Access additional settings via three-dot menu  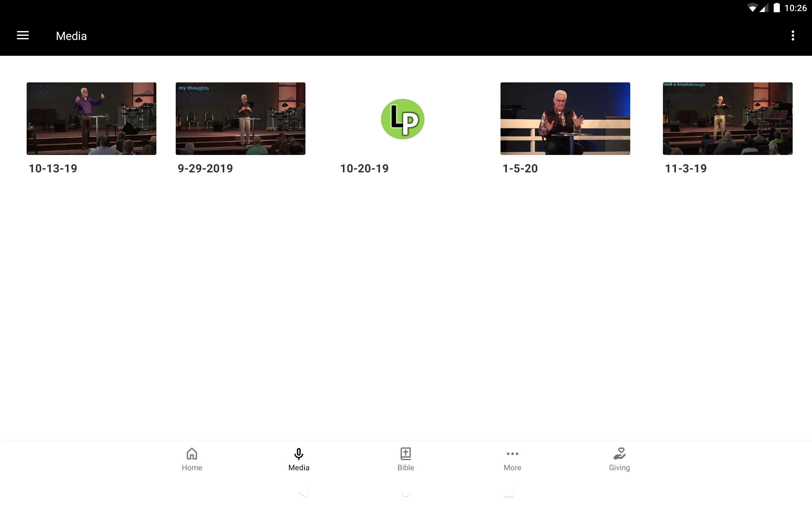[x=793, y=35]
